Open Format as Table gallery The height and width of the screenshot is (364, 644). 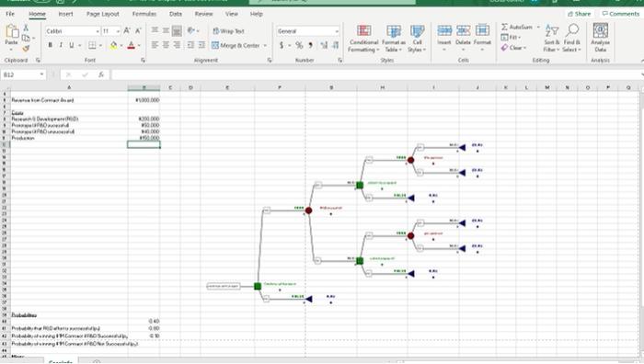(x=394, y=39)
